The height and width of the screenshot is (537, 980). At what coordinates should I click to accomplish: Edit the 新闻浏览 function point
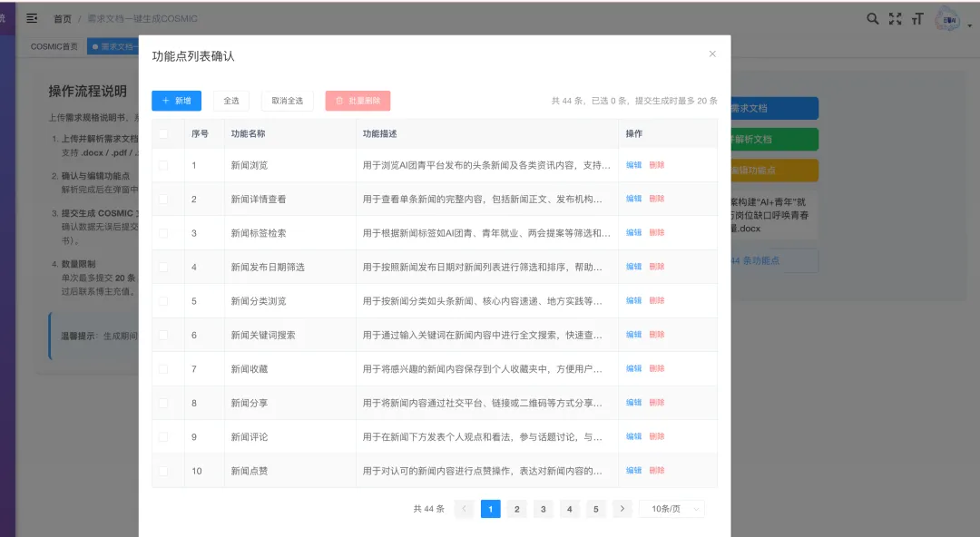633,165
